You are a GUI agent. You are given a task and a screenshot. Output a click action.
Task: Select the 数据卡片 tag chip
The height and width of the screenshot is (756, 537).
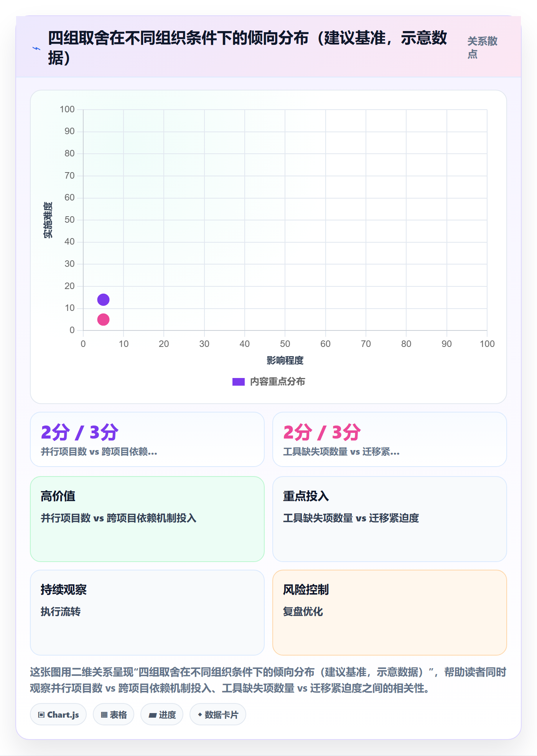click(x=218, y=715)
